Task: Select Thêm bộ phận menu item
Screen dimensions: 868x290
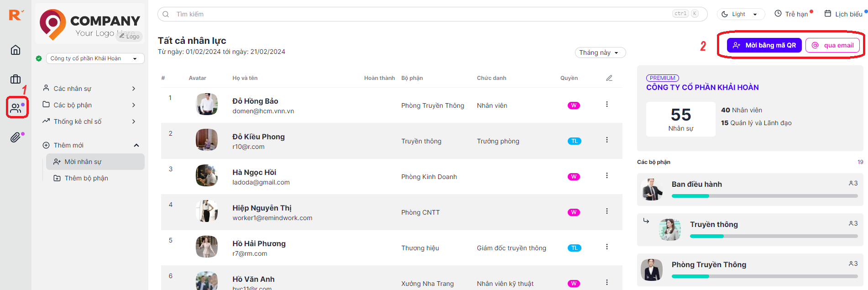Action: [x=86, y=178]
